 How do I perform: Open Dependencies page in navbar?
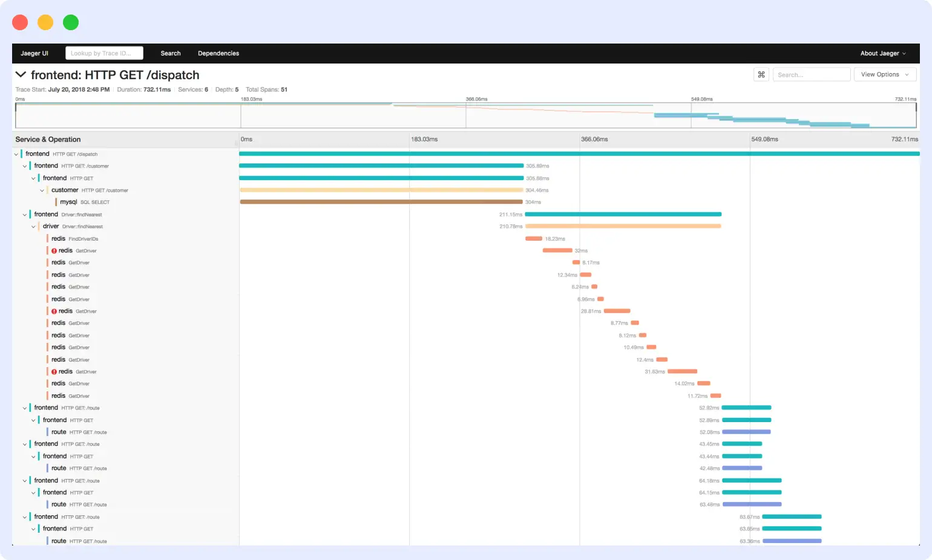(x=218, y=53)
